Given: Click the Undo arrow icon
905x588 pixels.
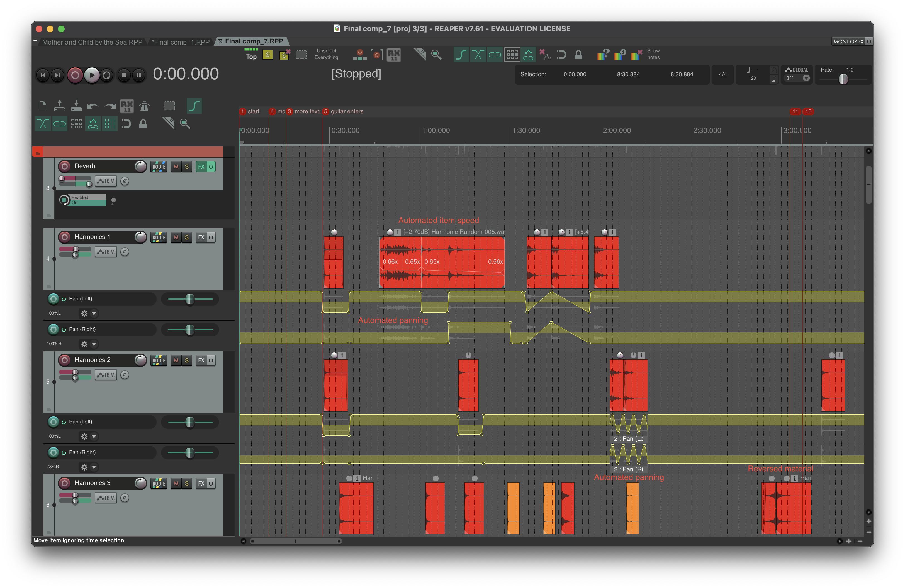Looking at the screenshot, I should (93, 106).
